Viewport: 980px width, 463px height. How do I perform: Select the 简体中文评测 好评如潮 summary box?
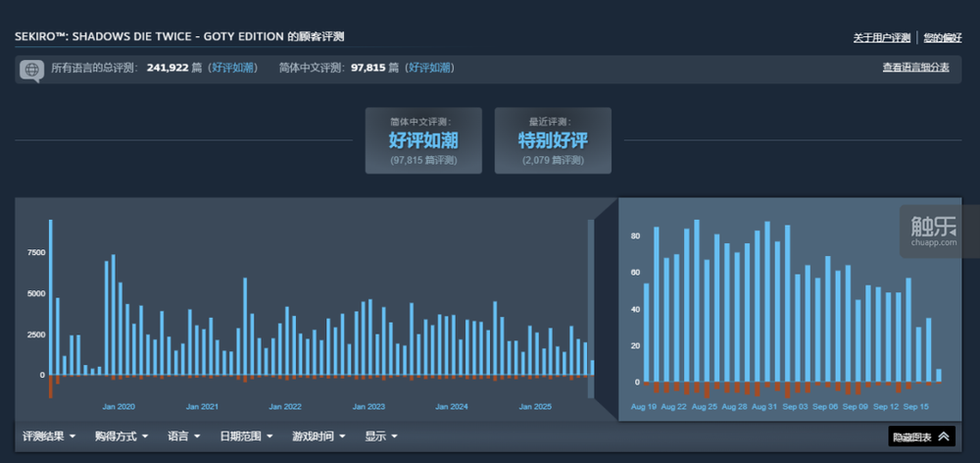[423, 140]
